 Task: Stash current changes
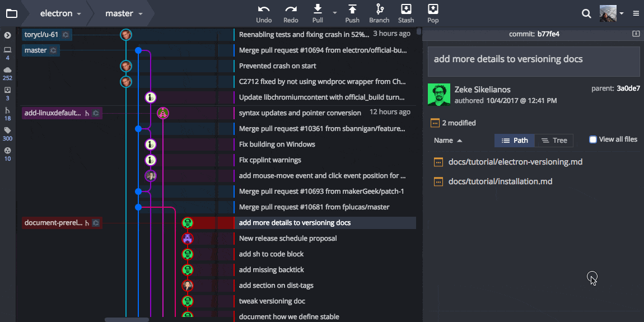(x=406, y=13)
